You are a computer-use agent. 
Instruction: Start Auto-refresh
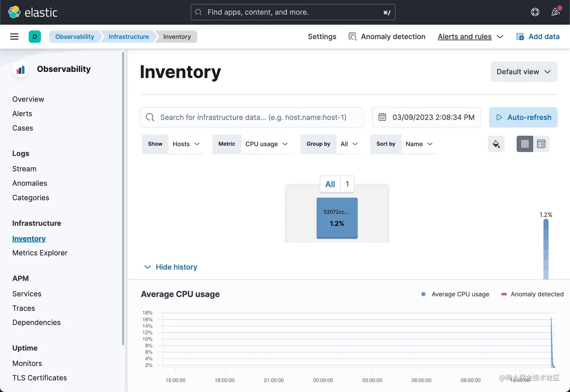pos(523,117)
